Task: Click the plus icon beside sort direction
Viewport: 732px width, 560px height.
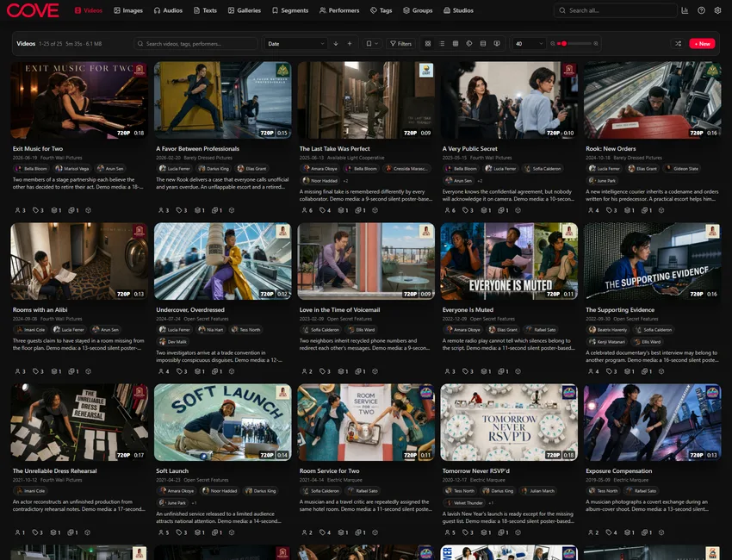Action: [x=349, y=43]
